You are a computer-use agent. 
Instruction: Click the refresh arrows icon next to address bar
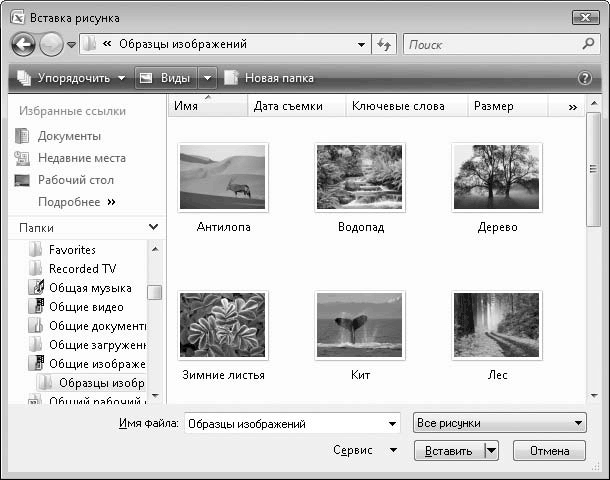point(384,44)
